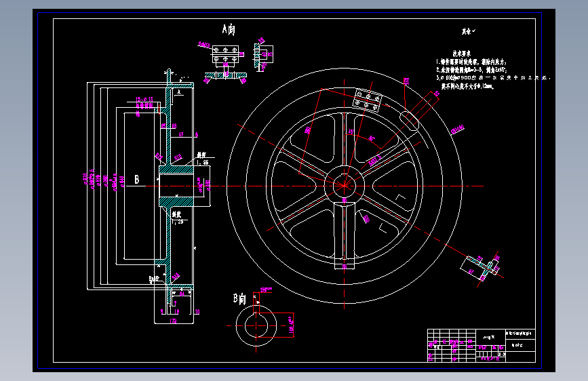Click technical requirement line 2 text
The width and height of the screenshot is (588, 381).
pos(471,70)
